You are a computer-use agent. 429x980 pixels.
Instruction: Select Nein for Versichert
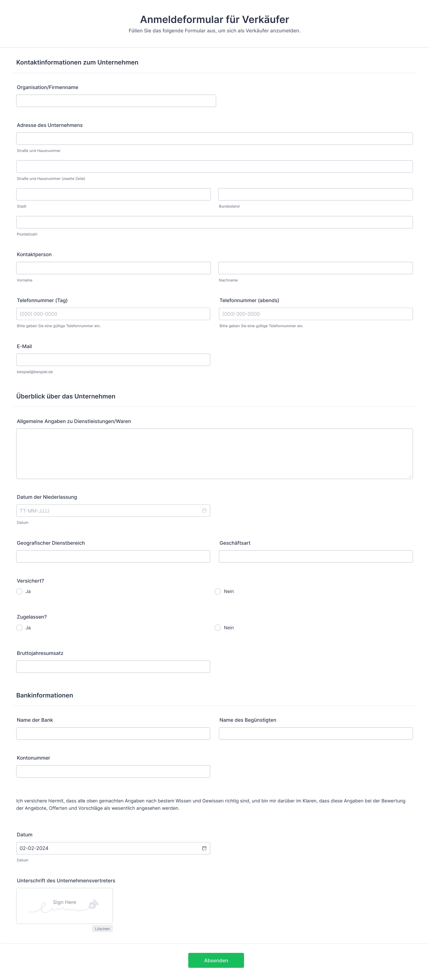pyautogui.click(x=218, y=591)
